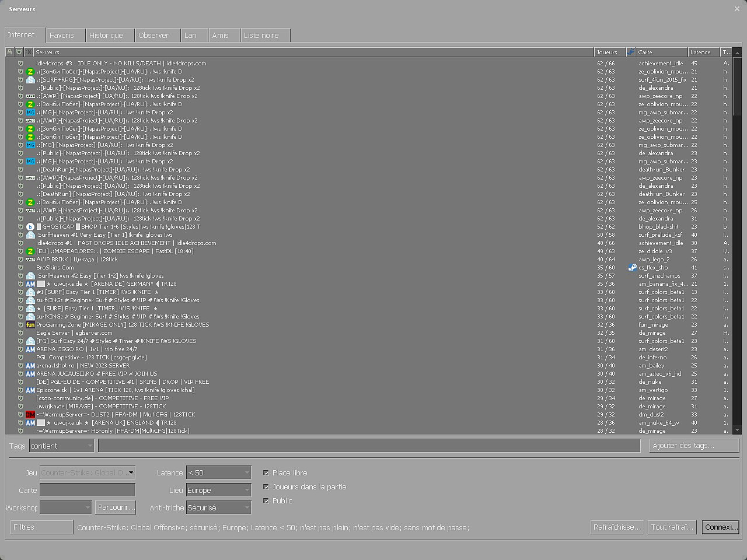This screenshot has width=747, height=560.
Task: Click the scrollbar down arrow
Action: [737, 430]
